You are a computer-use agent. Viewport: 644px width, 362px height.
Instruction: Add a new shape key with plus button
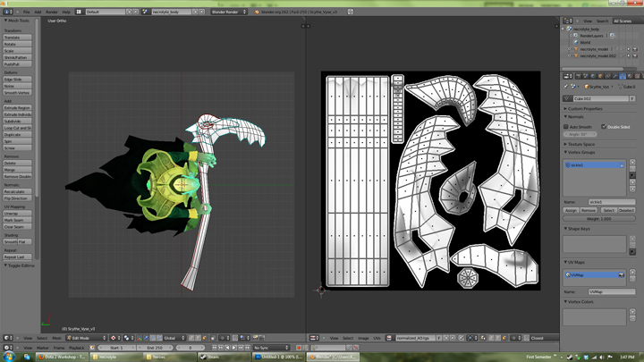click(x=632, y=240)
